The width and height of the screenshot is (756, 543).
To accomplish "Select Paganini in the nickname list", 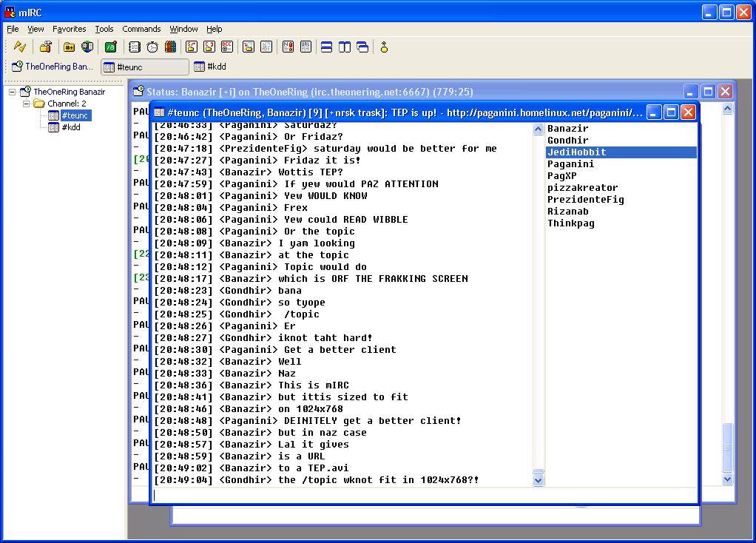I will [570, 164].
